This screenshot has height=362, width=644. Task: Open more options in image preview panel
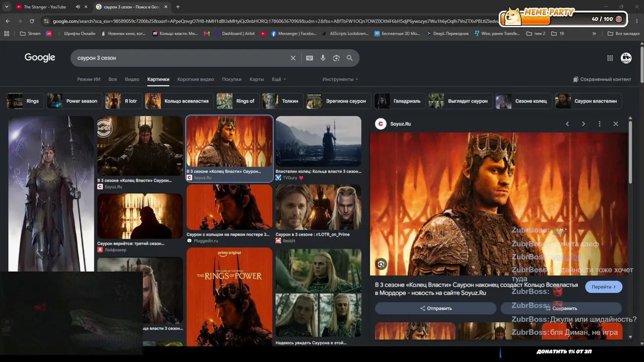tap(599, 124)
